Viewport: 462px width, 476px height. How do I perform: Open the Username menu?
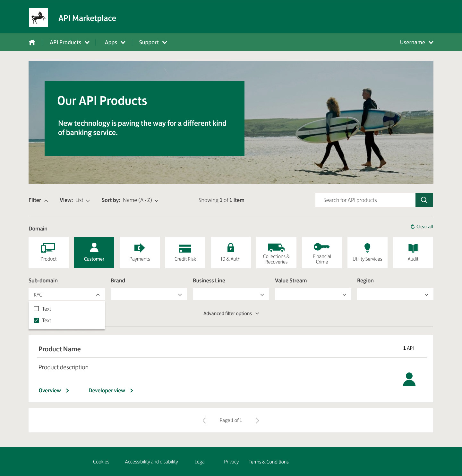click(416, 42)
